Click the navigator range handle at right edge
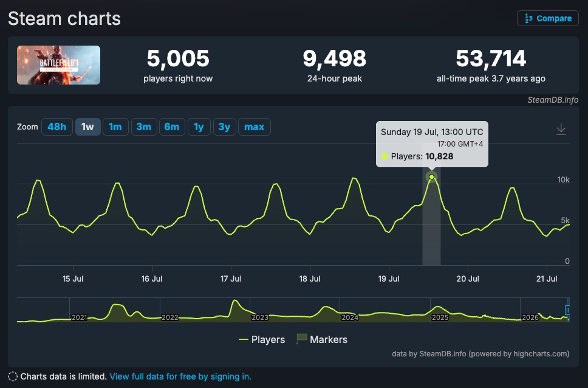 coord(567,310)
